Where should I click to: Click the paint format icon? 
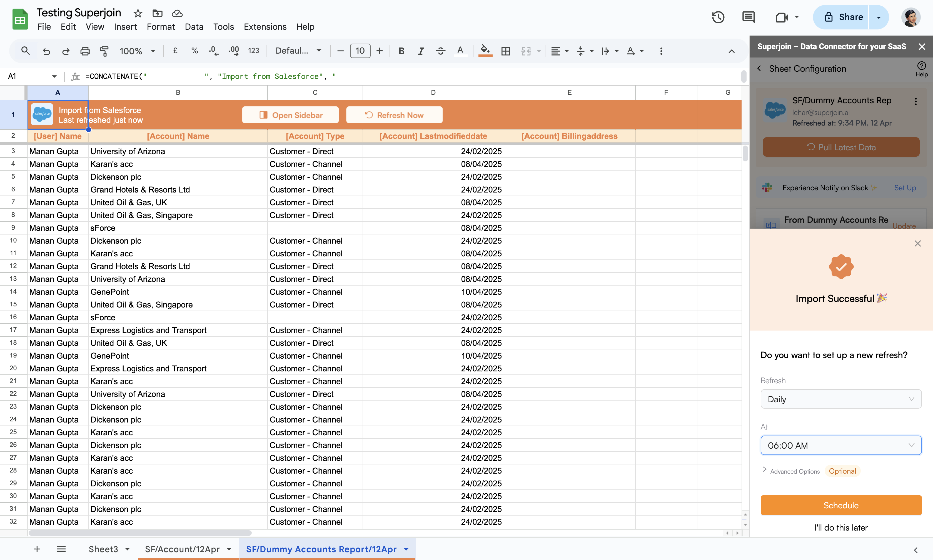(x=104, y=51)
